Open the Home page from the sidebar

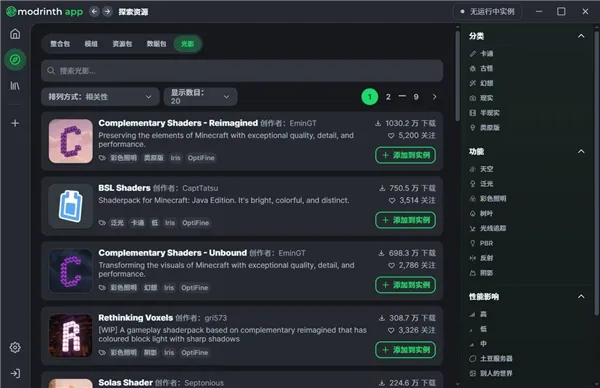pos(15,34)
